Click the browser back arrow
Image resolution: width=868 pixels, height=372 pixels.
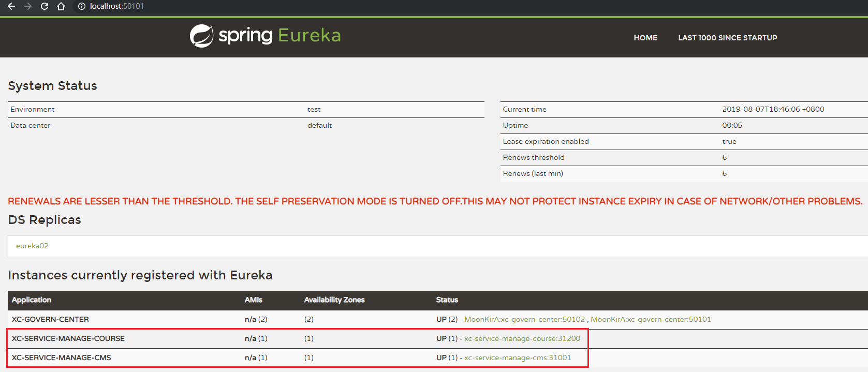pos(11,6)
